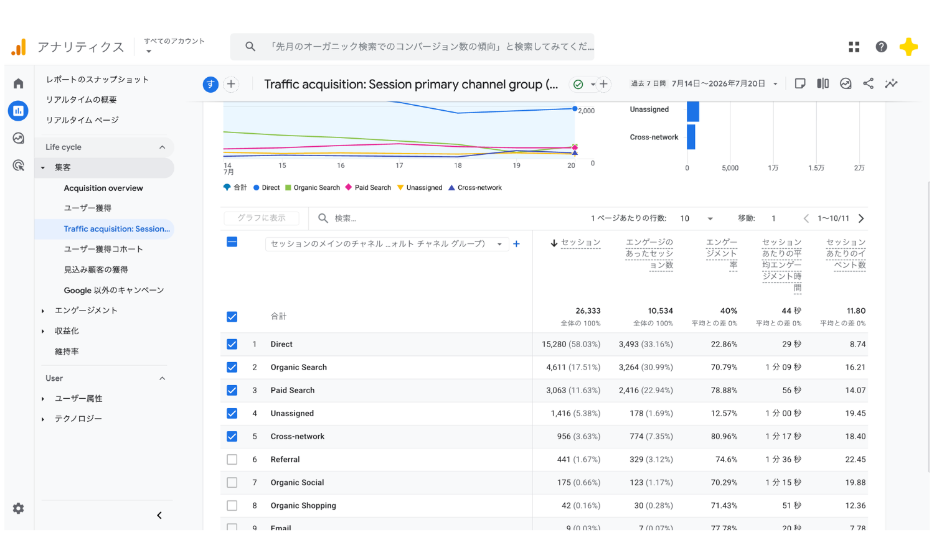This screenshot has width=934, height=560.
Task: Open the session channel dimension dropdown
Action: [x=387, y=244]
